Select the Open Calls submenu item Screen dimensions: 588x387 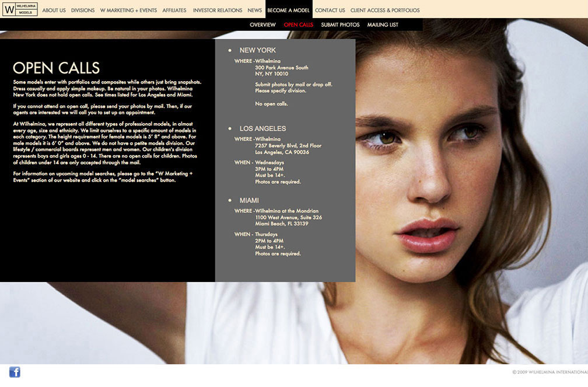tap(298, 25)
